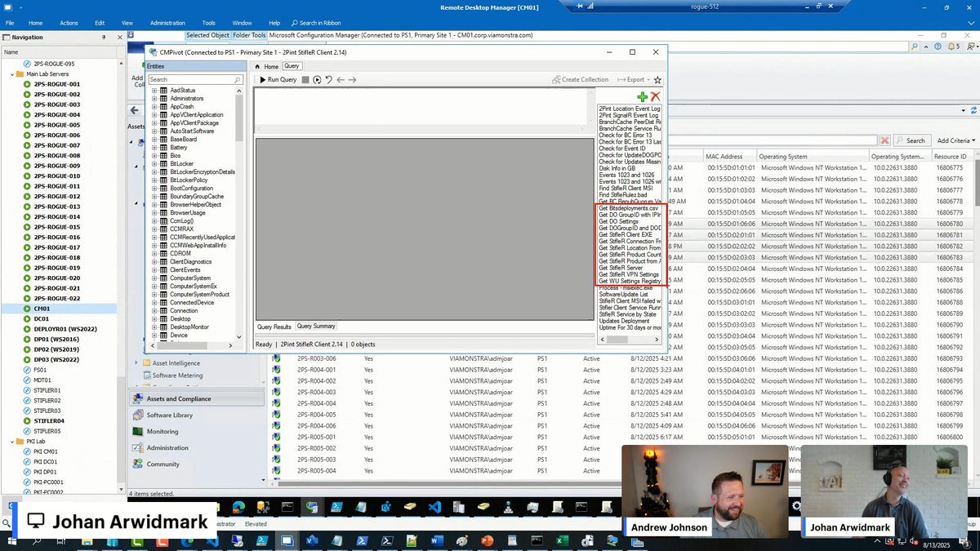
Task: Expand the AadStatus entity
Action: (154, 91)
